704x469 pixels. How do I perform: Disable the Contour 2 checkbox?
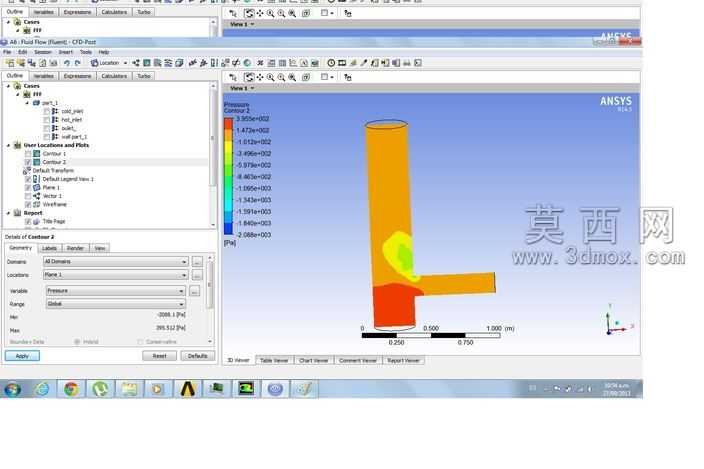click(x=28, y=162)
